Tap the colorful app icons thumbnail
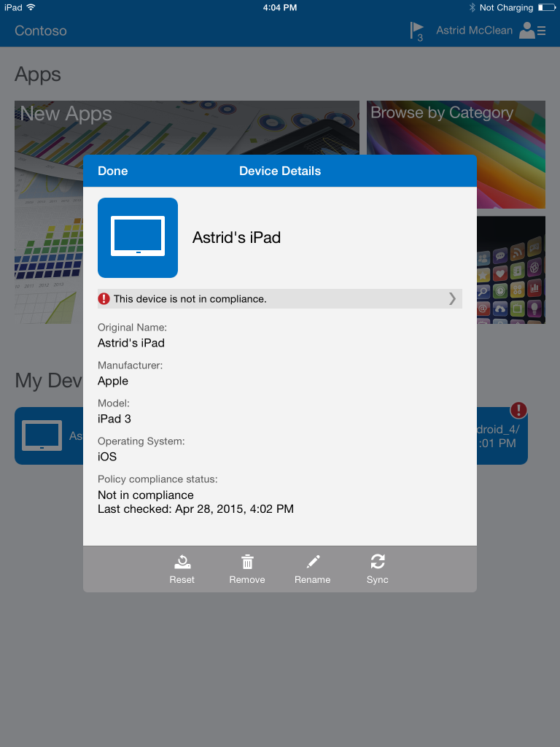This screenshot has height=747, width=560. [511, 270]
